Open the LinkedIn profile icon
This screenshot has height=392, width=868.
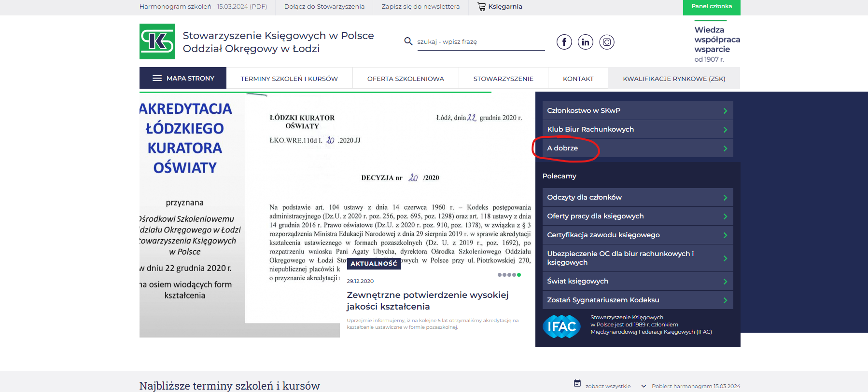[x=585, y=42]
